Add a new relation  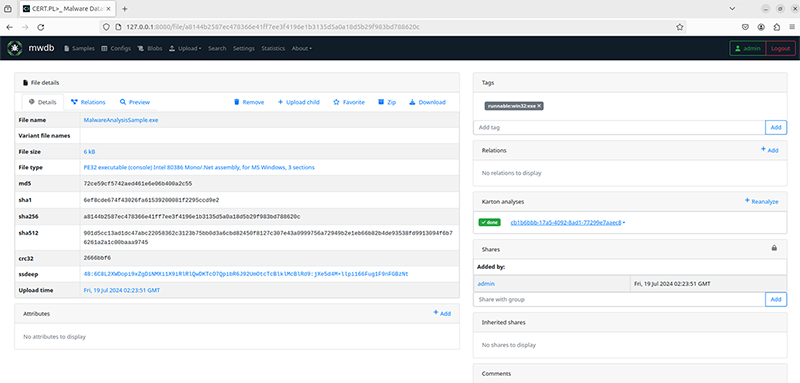tap(769, 150)
